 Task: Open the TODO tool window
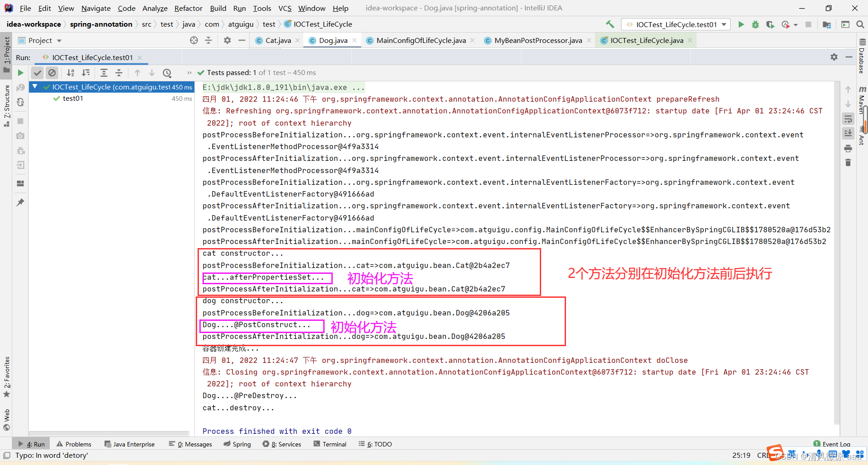click(375, 444)
